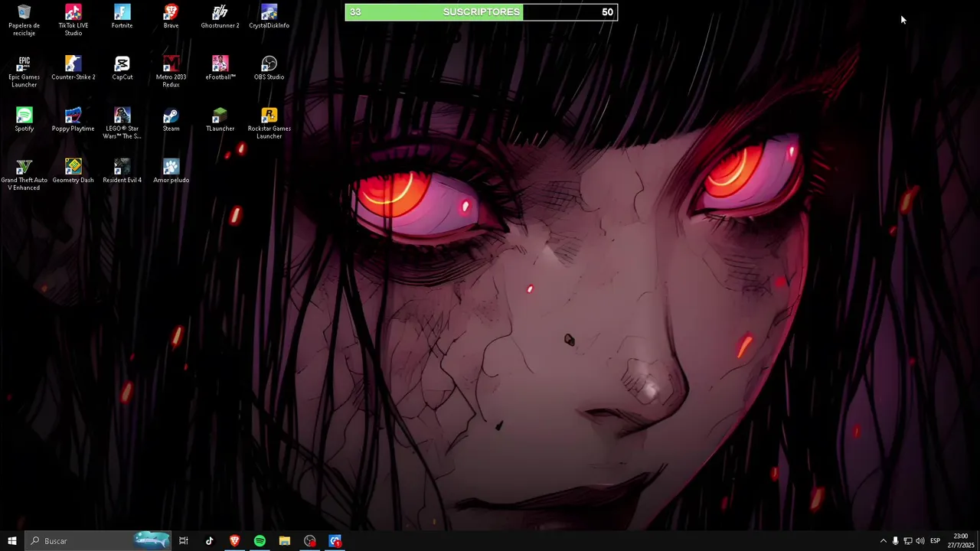Click the Show desktop strip in the taskbar

tap(978, 541)
